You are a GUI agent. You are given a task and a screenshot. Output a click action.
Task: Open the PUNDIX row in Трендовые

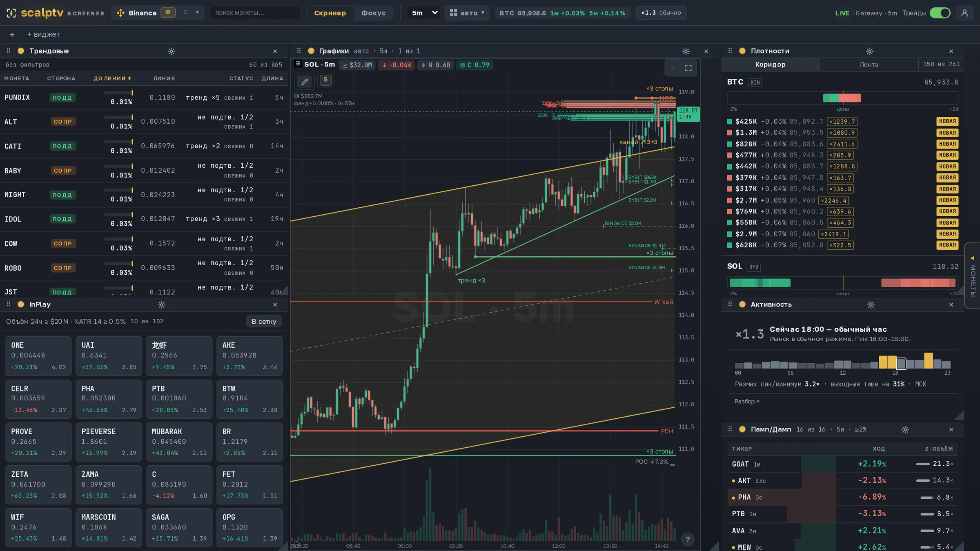[x=144, y=98]
